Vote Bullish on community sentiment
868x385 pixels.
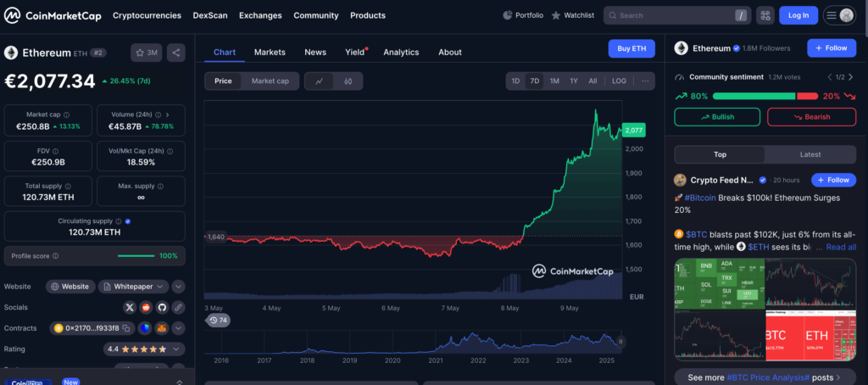tap(717, 117)
